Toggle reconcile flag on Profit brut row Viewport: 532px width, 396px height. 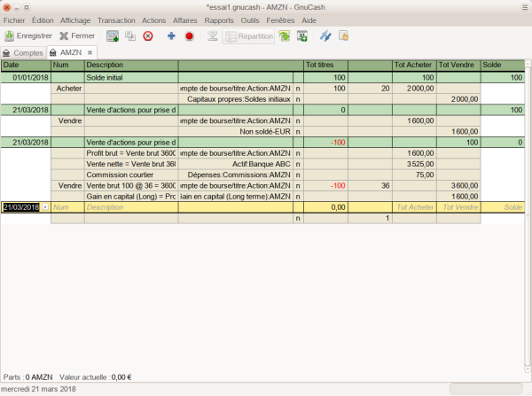coord(298,153)
